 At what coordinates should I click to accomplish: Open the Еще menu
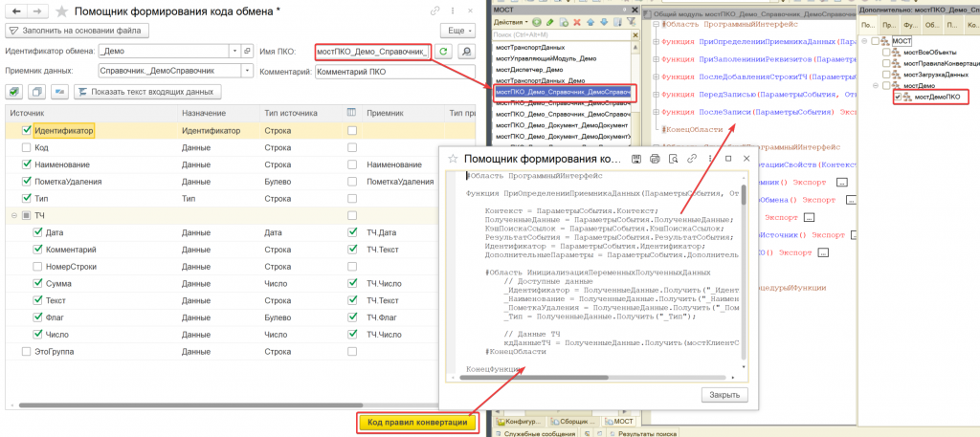457,31
